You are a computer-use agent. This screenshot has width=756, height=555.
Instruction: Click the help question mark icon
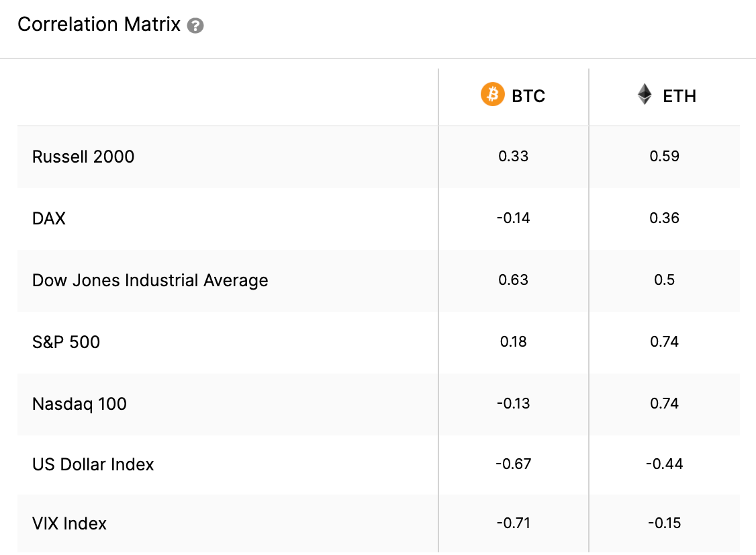(195, 26)
